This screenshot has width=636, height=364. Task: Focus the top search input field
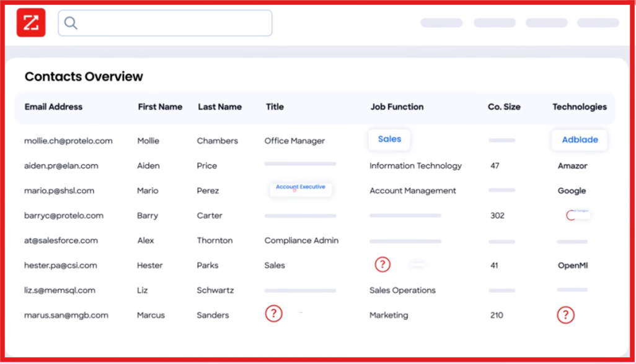click(x=165, y=23)
